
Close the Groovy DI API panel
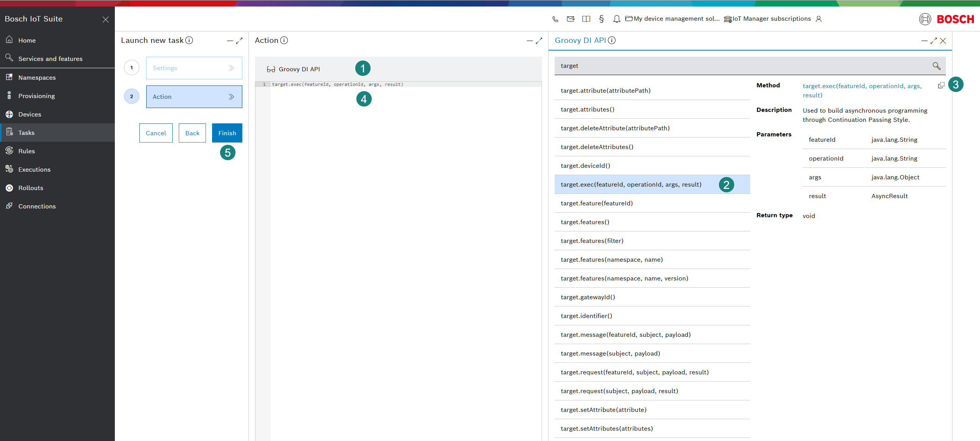(943, 41)
